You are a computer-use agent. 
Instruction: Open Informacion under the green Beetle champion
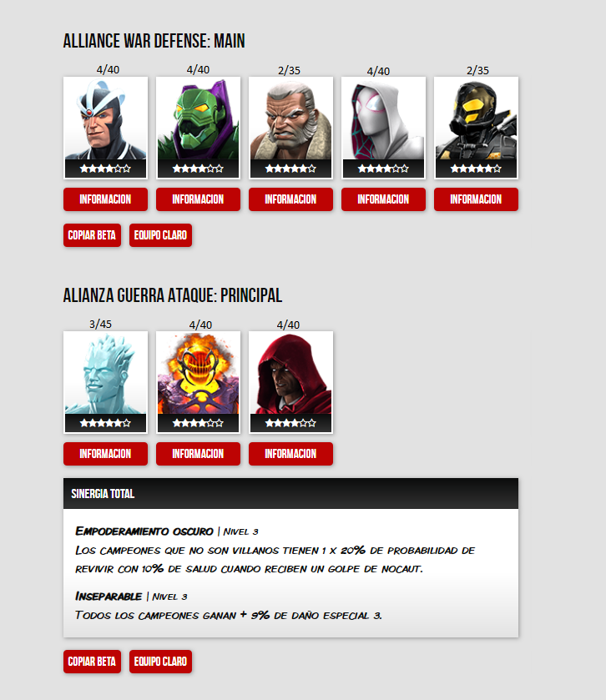[x=198, y=199]
